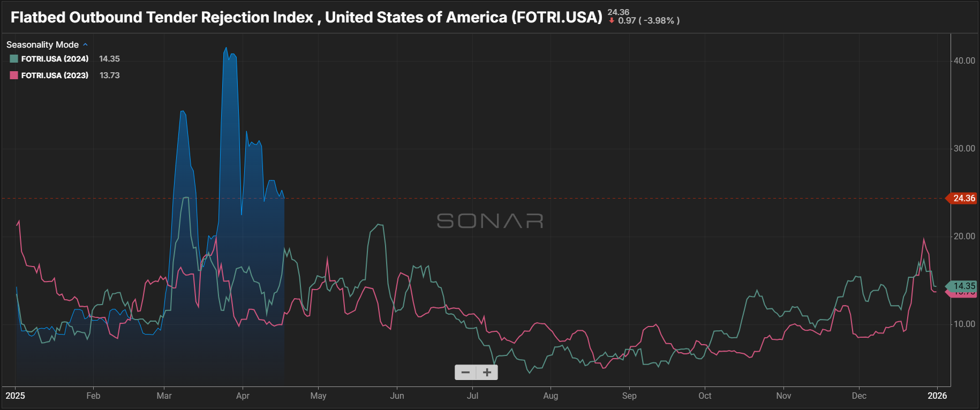
Task: Toggle the FOTRI.USA (2024) series label
Action: click(55, 59)
